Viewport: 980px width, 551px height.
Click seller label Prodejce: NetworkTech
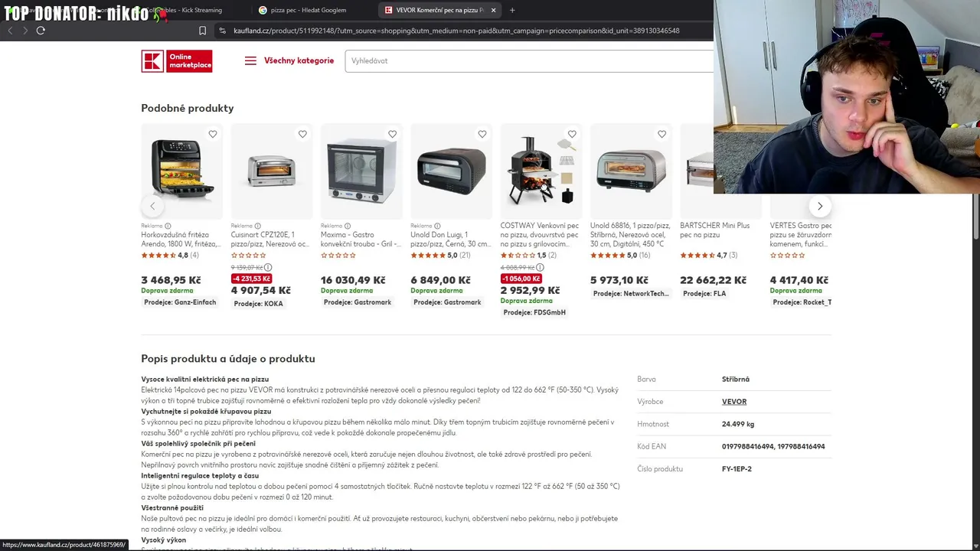click(631, 294)
